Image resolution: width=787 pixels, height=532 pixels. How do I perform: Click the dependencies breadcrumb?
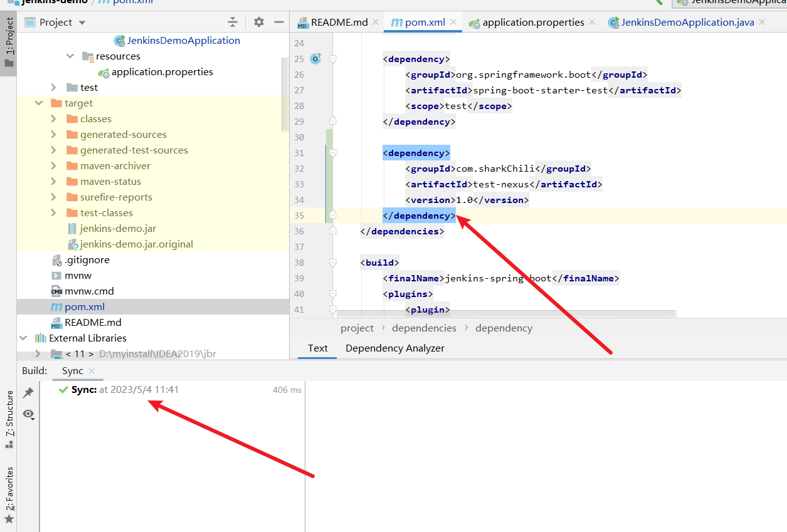[x=424, y=328]
